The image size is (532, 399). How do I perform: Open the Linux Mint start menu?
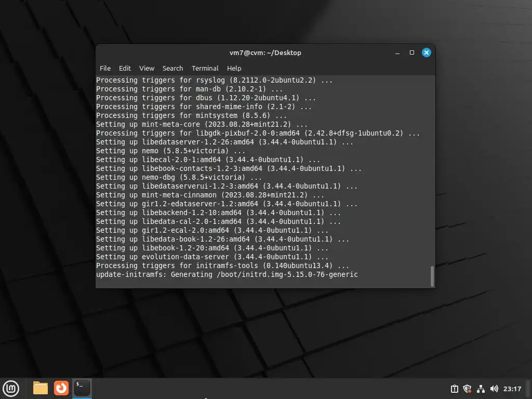(11, 389)
